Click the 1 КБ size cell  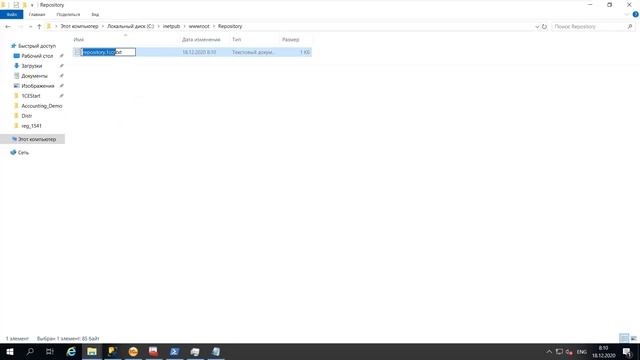[x=305, y=52]
